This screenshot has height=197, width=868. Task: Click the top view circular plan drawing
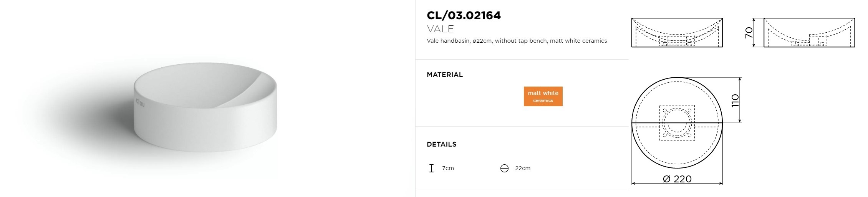(x=677, y=123)
